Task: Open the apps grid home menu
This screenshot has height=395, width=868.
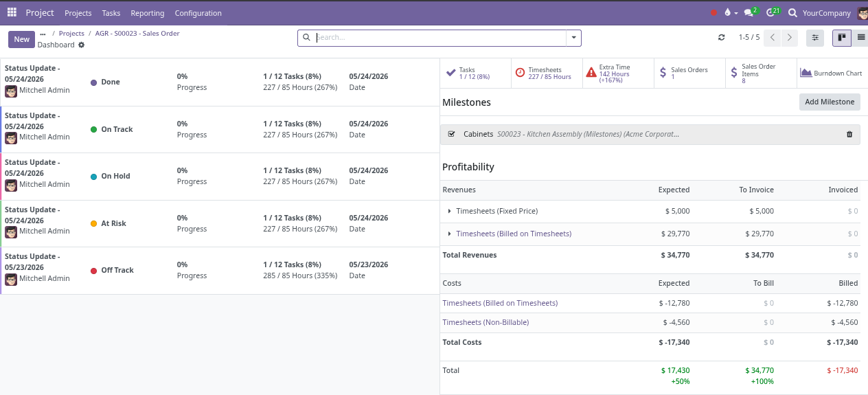Action: pos(12,12)
